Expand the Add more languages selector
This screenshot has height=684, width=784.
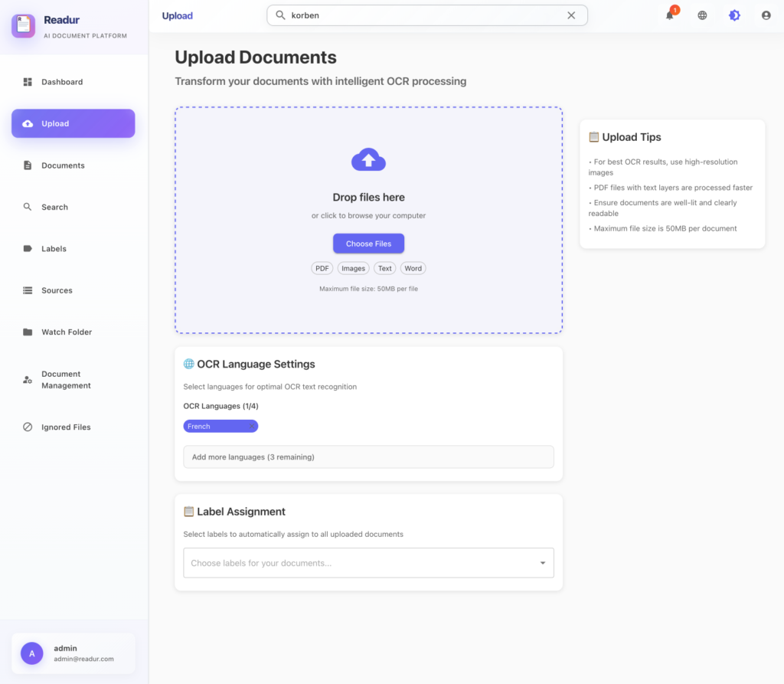click(x=368, y=457)
